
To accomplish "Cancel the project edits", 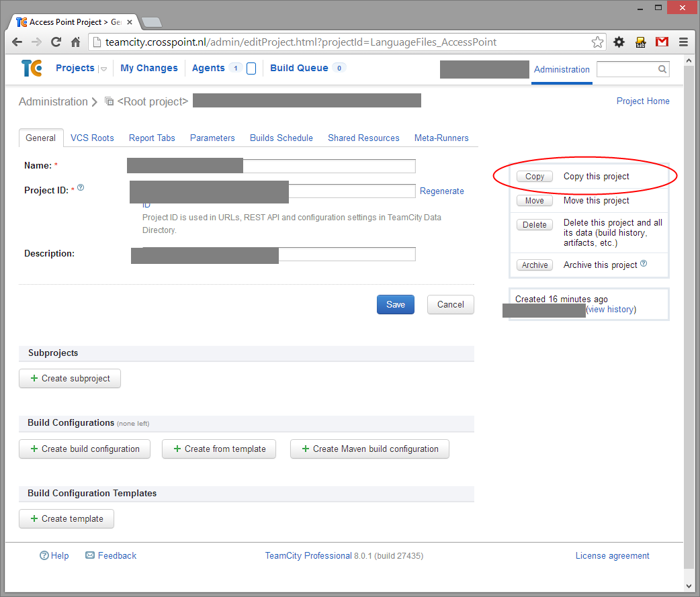I will click(x=451, y=304).
